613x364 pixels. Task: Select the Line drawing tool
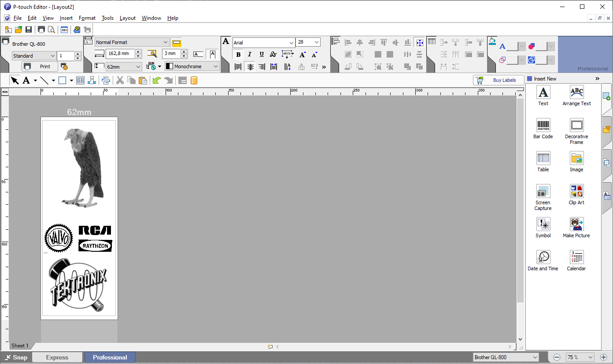tap(44, 81)
